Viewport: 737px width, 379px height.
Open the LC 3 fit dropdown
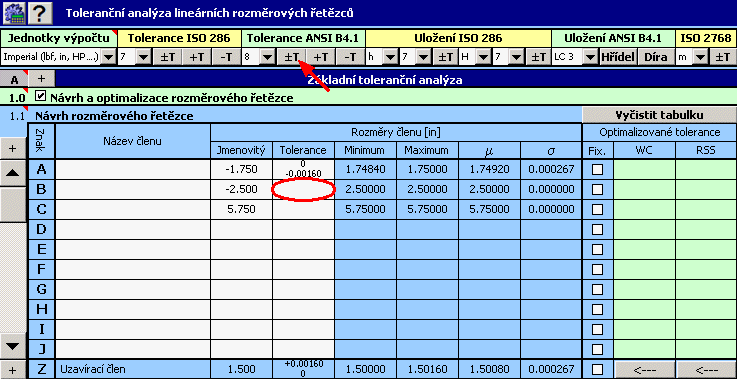(x=575, y=57)
